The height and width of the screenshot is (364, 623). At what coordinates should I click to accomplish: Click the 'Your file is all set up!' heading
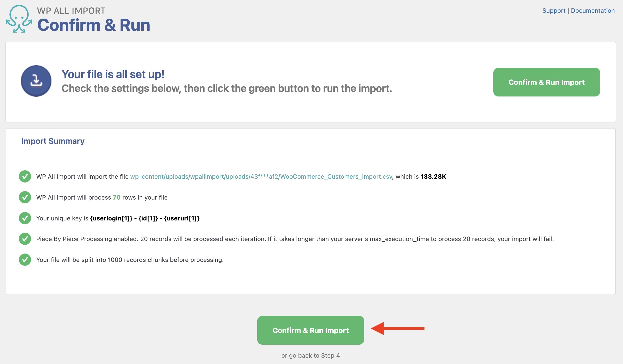(113, 74)
